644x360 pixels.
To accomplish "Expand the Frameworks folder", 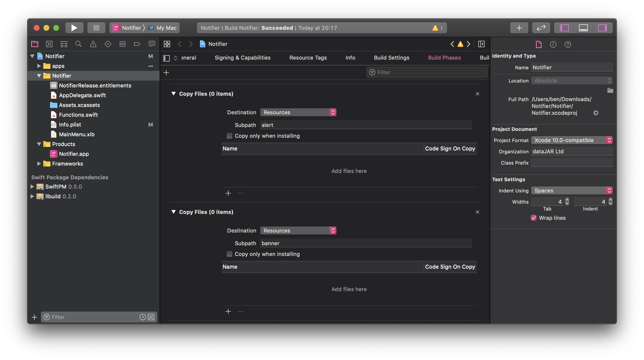I will 39,164.
